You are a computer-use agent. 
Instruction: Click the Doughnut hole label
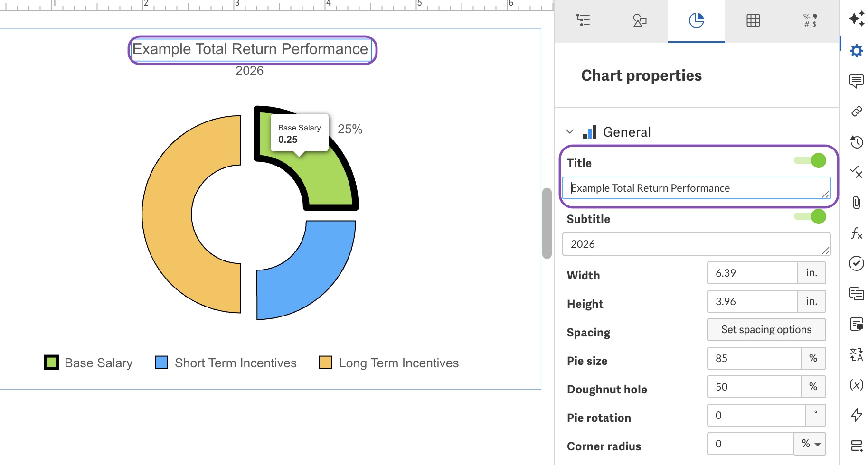pos(607,390)
